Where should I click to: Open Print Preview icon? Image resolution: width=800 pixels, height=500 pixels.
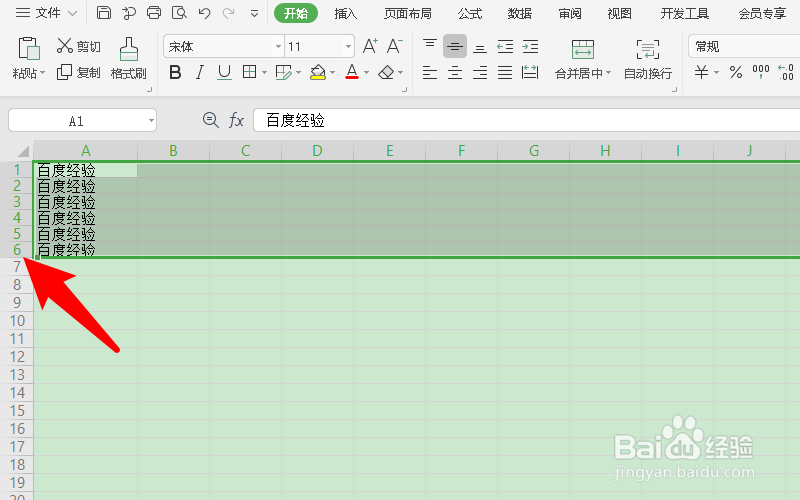[x=179, y=13]
